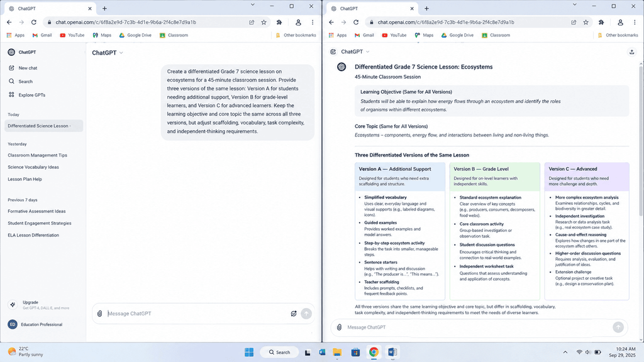Click new chat compose icon in right window
644x362 pixels.
(x=333, y=52)
